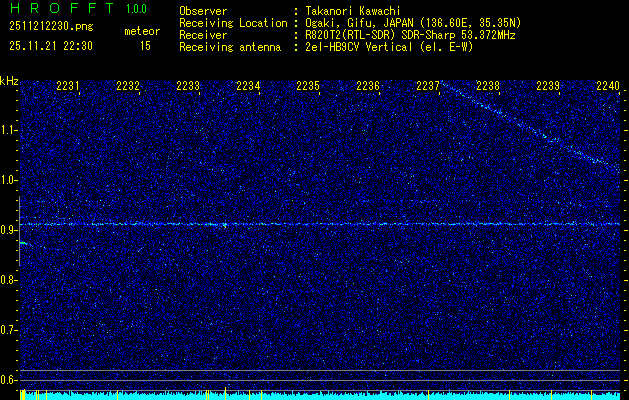
Task: Click the diagonal Doppler trail after 2237
Action: tap(530, 126)
